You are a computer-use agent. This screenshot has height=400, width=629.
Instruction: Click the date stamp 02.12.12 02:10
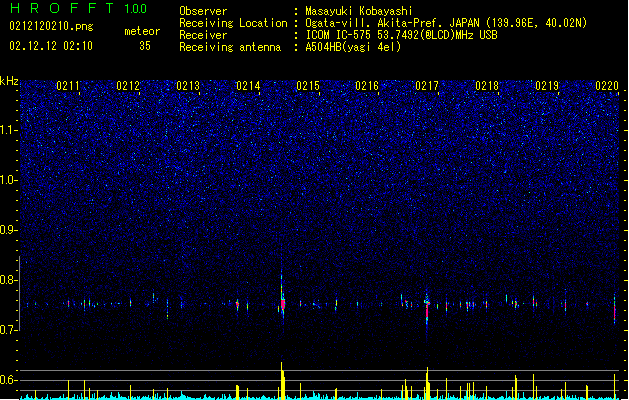51,46
